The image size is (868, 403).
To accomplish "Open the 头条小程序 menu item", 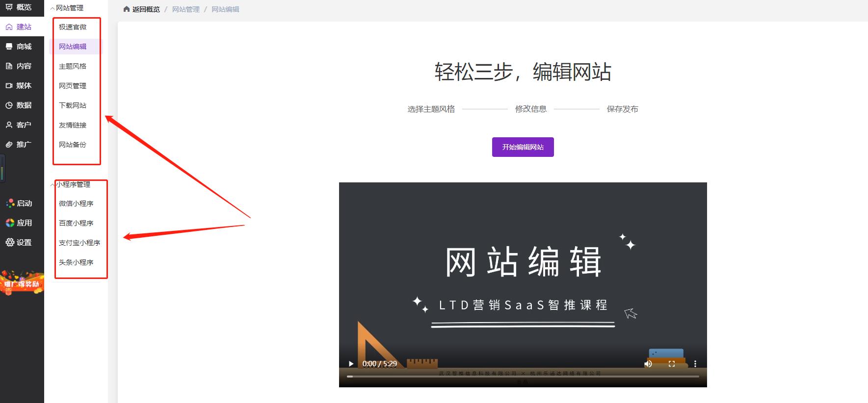I will 76,262.
